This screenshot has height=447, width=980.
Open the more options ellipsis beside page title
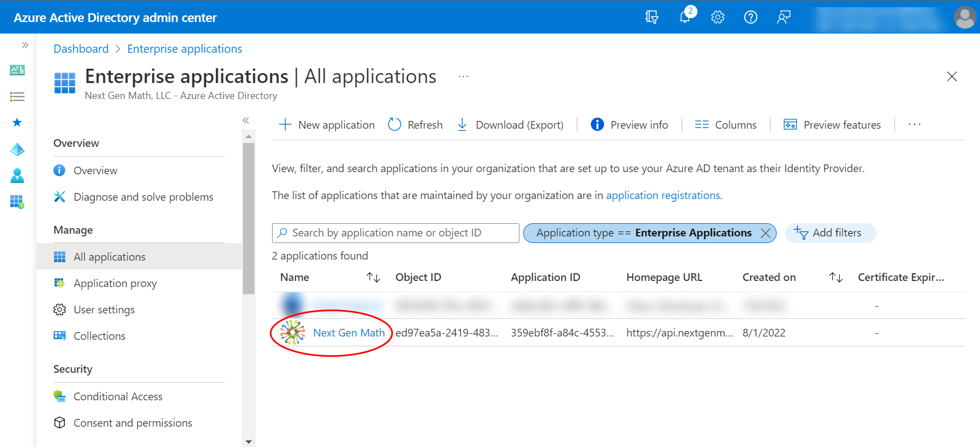point(463,76)
